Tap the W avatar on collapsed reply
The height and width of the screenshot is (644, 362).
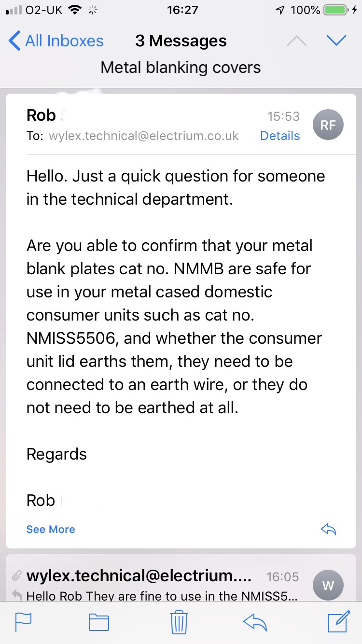click(x=328, y=585)
